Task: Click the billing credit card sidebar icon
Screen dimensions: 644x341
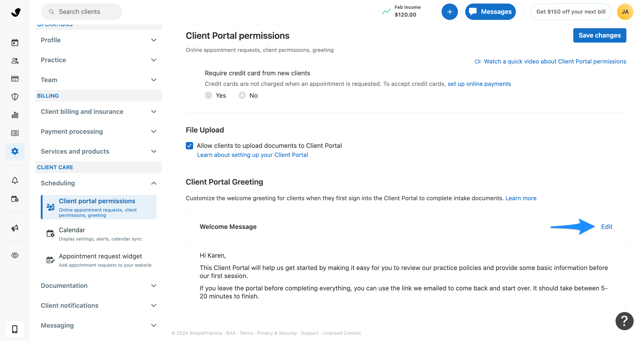Action: (x=15, y=79)
